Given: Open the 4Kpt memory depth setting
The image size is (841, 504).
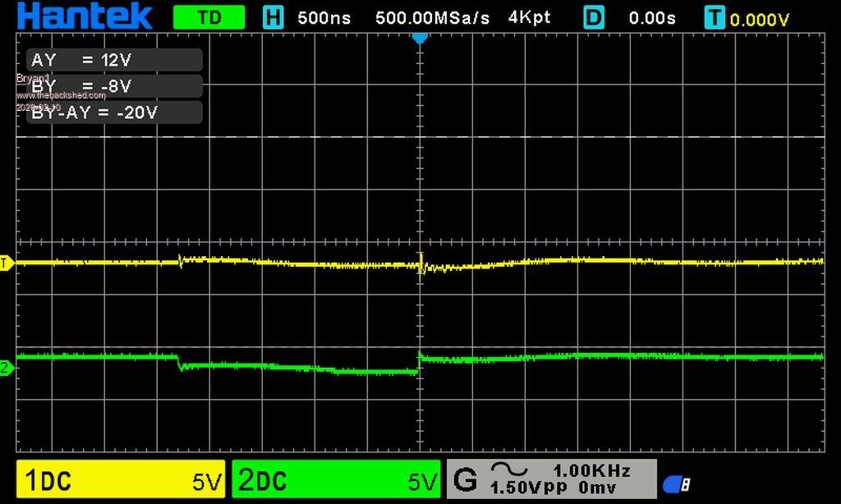Looking at the screenshot, I should (x=530, y=17).
